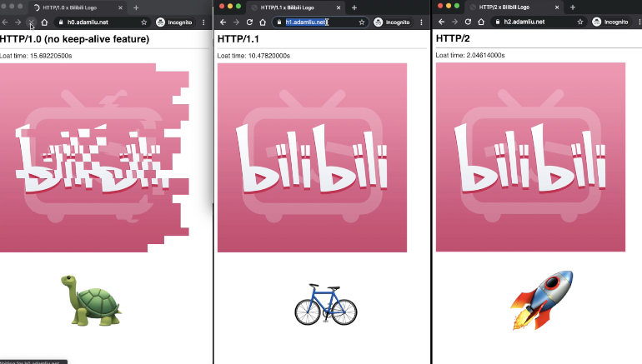Click the partially loaded bilibili image in HTTP/1.0
This screenshot has width=642, height=364.
94,157
